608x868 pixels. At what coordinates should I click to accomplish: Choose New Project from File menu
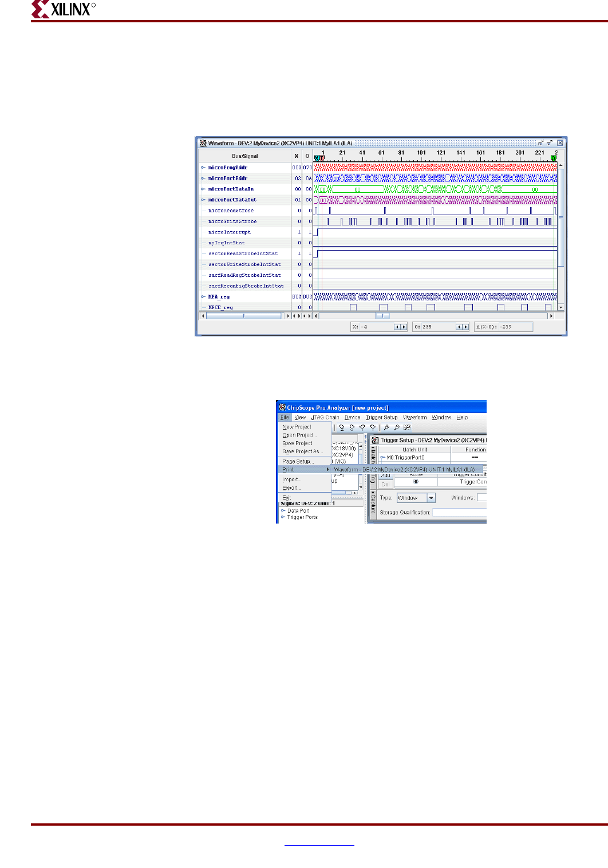coord(305,427)
